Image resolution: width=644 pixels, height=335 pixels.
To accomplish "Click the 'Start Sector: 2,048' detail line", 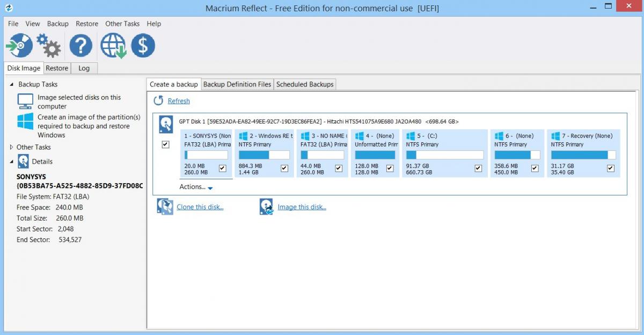I will click(45, 229).
